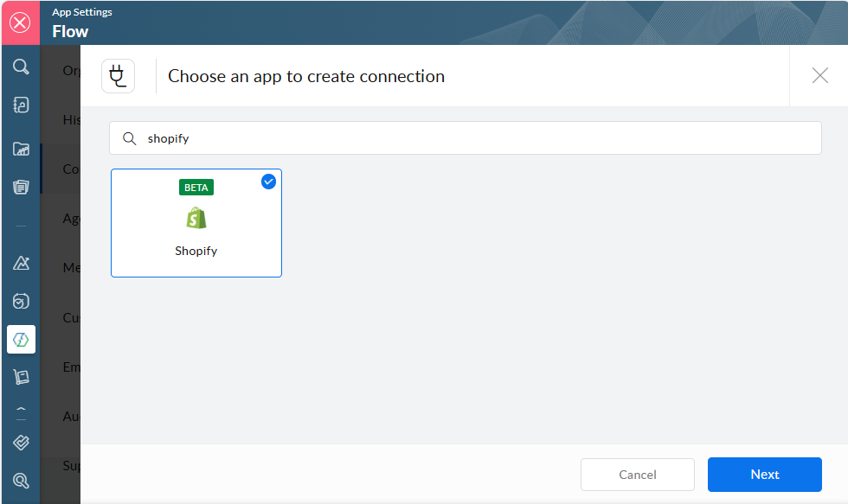Open the stacked documents icon in the sidebar
Image resolution: width=848 pixels, height=504 pixels.
pyautogui.click(x=21, y=187)
